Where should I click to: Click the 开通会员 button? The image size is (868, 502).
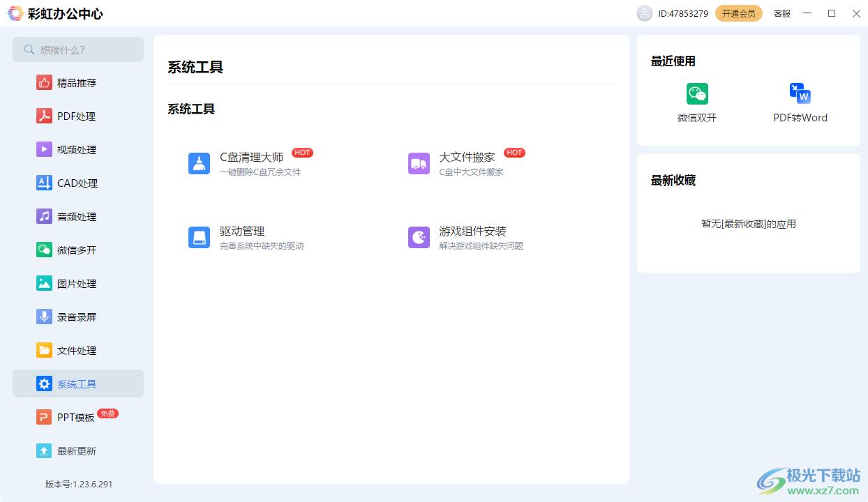coord(738,13)
